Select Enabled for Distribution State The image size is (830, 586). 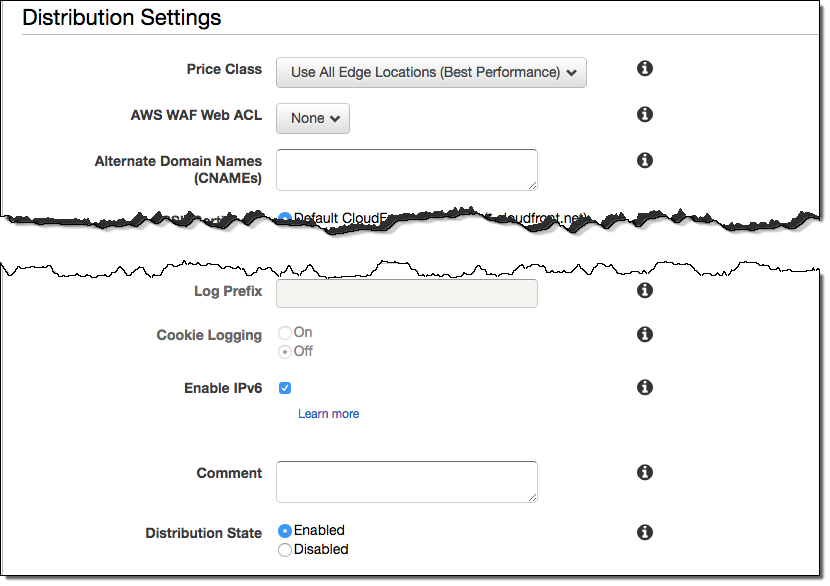pyautogui.click(x=285, y=531)
